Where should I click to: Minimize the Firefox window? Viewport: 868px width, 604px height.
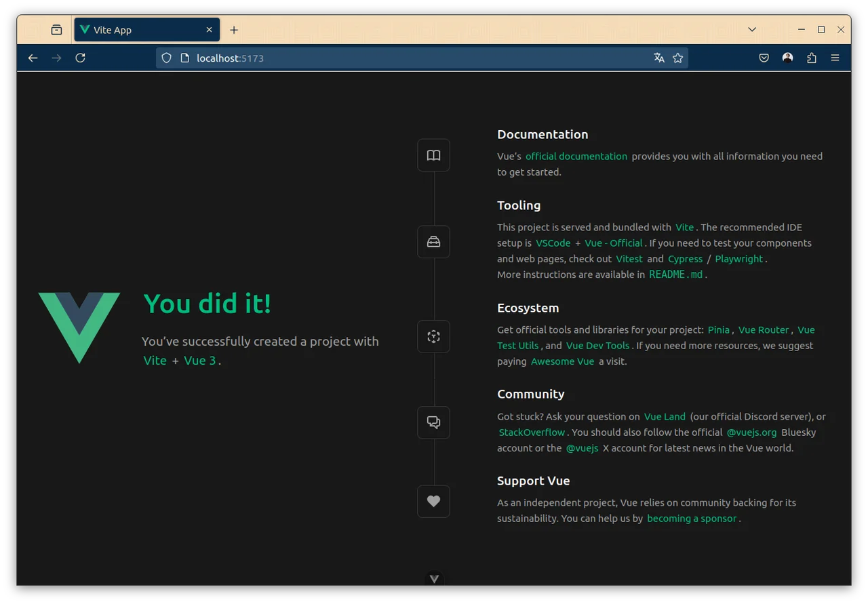pyautogui.click(x=802, y=30)
